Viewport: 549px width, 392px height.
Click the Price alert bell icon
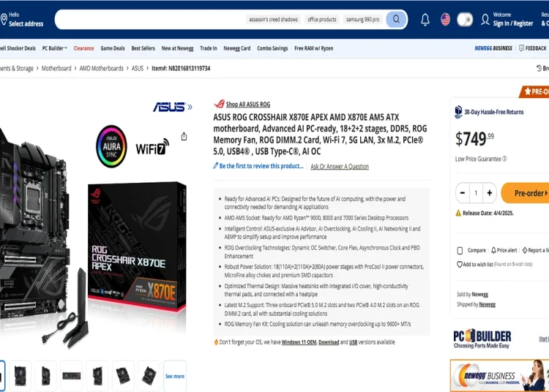493,250
